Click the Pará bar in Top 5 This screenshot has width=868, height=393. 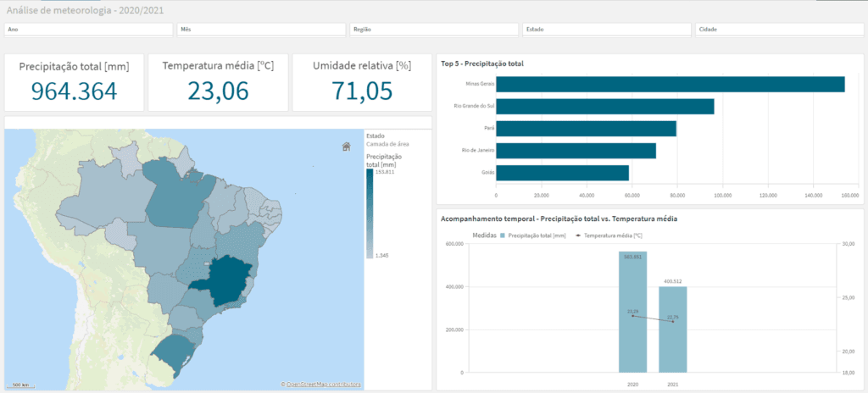pyautogui.click(x=586, y=129)
